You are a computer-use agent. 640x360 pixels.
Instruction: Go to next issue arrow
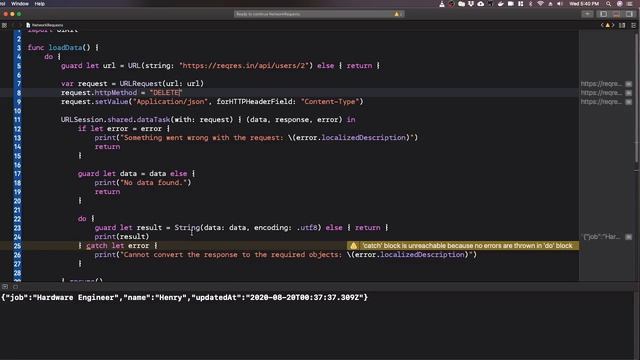[613, 25]
